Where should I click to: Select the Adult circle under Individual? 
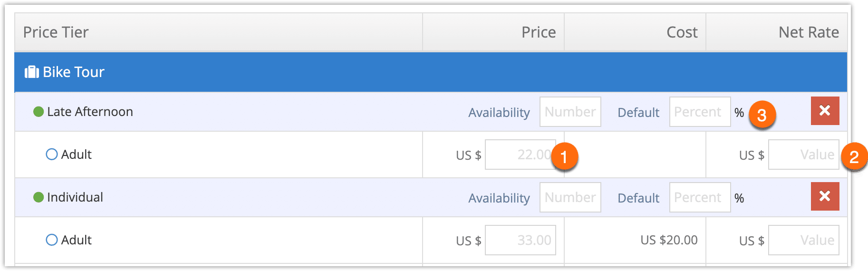[x=51, y=240]
